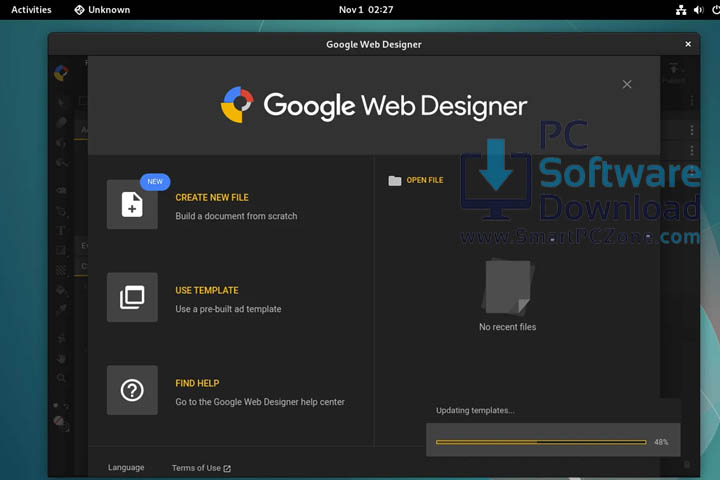Click the 48% progress value
This screenshot has height=480, width=720.
(661, 442)
